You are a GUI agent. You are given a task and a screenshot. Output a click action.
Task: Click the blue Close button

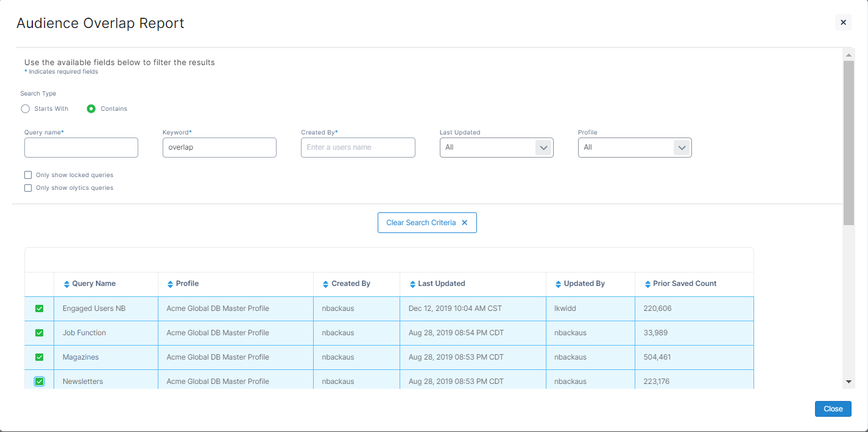pos(833,409)
